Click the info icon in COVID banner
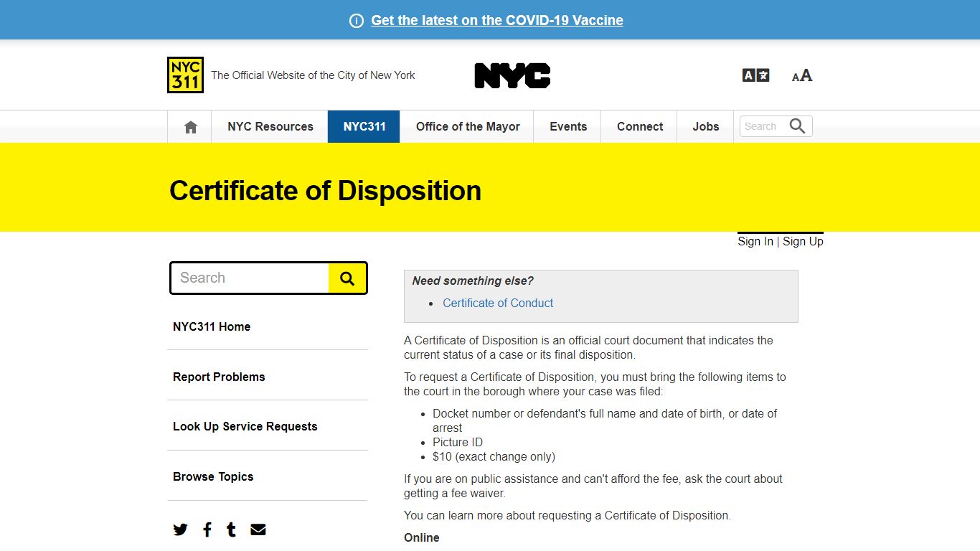 pos(357,21)
